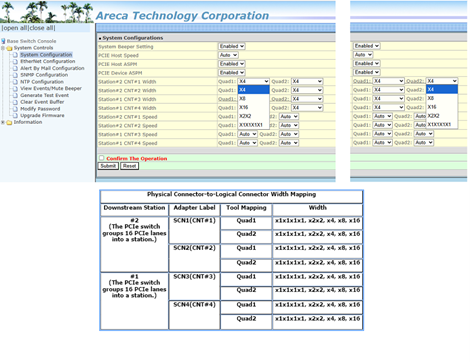The height and width of the screenshot is (362, 470).
Task: Open NTP Configuration page
Action: (x=42, y=82)
